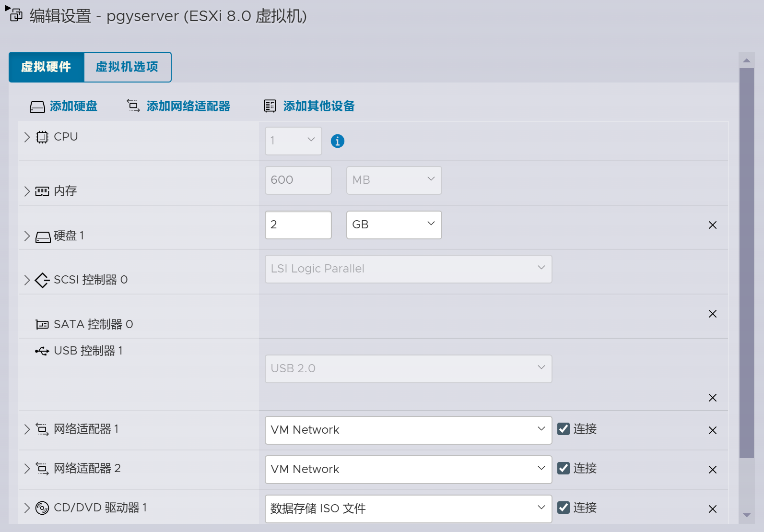764x532 pixels.
Task: Remove hard disk 1 with X icon
Action: click(712, 225)
